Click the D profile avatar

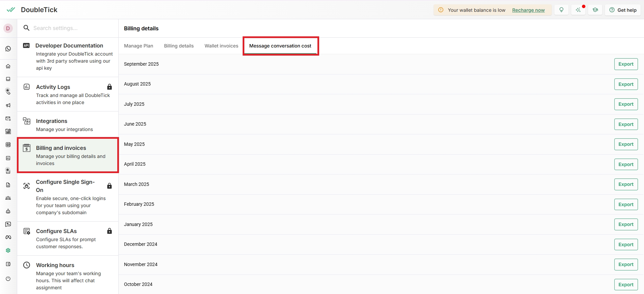click(8, 28)
